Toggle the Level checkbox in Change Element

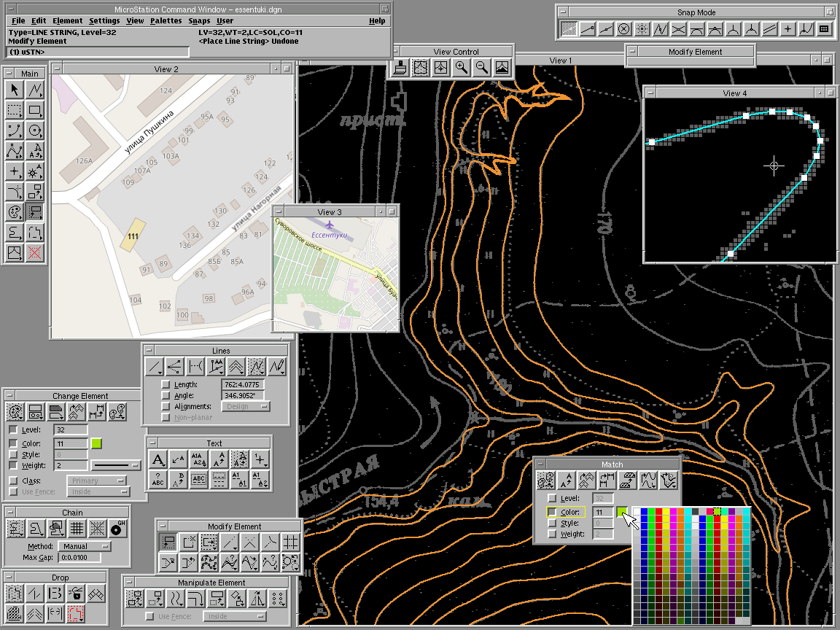pos(13,430)
